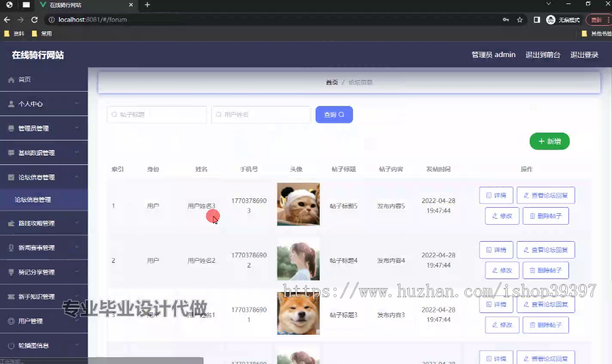Focus the 帖子标题 search field

[x=157, y=115]
